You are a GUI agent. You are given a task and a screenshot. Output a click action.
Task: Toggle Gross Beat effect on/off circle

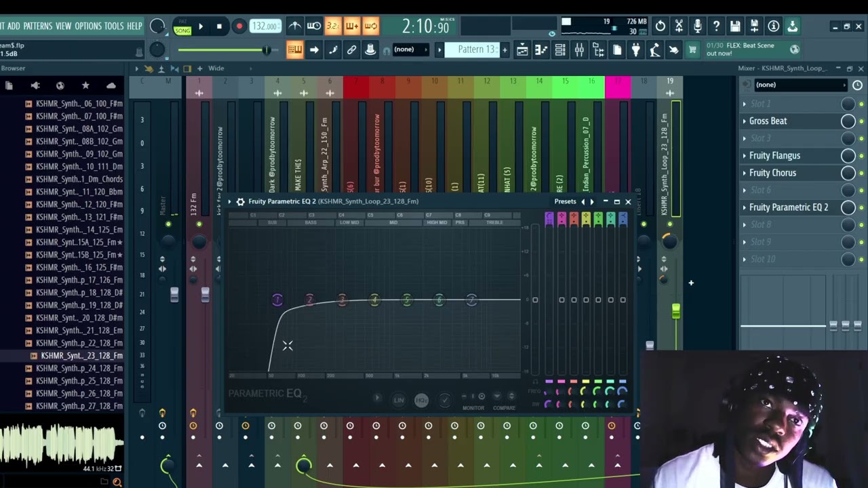(x=848, y=121)
